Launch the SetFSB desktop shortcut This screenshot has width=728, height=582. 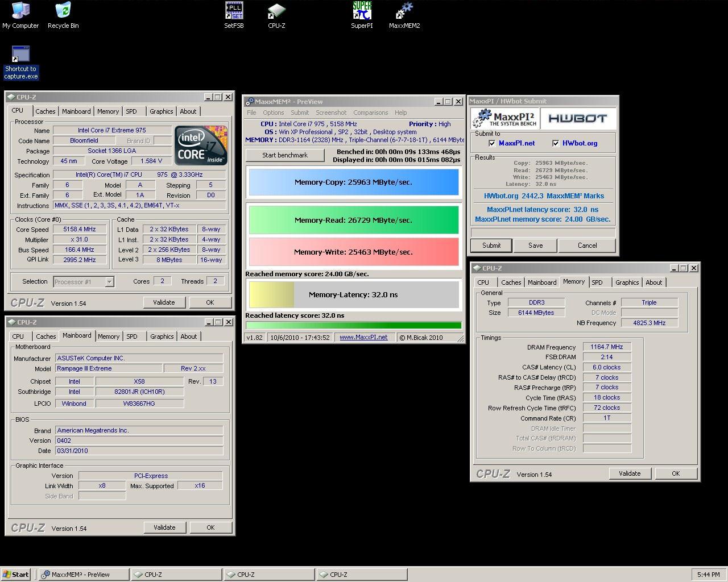[234, 15]
